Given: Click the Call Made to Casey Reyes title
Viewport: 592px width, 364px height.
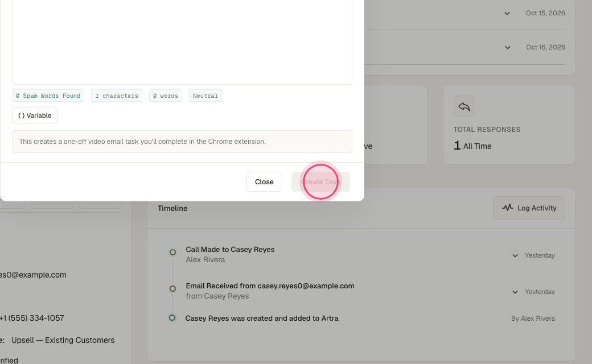Looking at the screenshot, I should (x=230, y=249).
